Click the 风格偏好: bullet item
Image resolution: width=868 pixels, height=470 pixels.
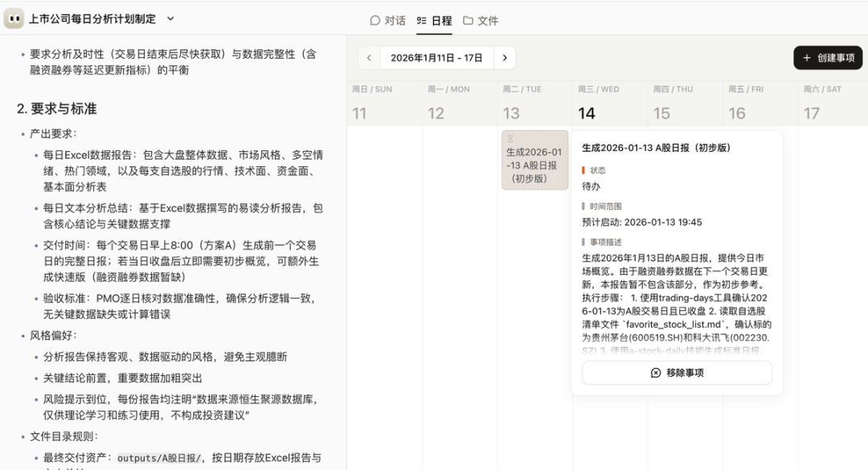point(53,336)
